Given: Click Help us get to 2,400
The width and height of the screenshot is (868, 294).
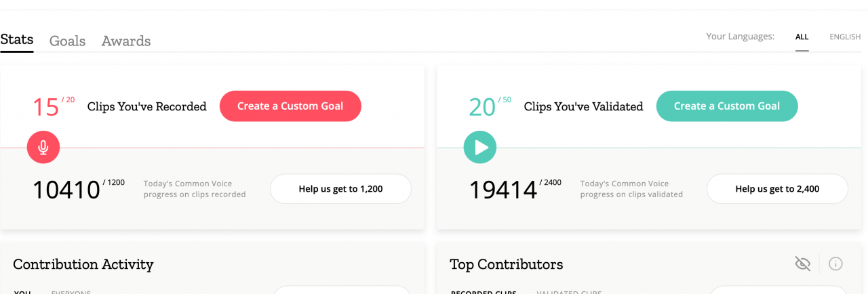Looking at the screenshot, I should tap(777, 189).
